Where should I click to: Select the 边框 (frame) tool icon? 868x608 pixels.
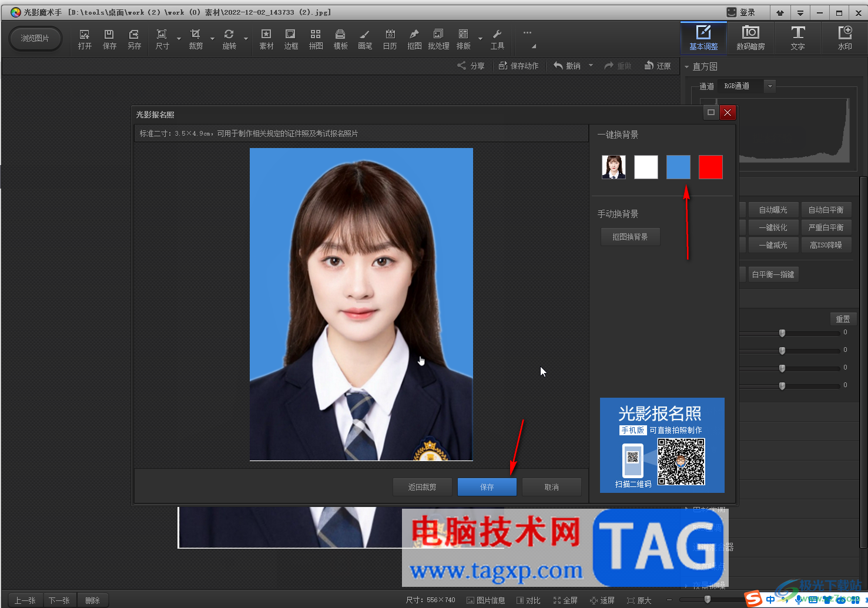(291, 39)
